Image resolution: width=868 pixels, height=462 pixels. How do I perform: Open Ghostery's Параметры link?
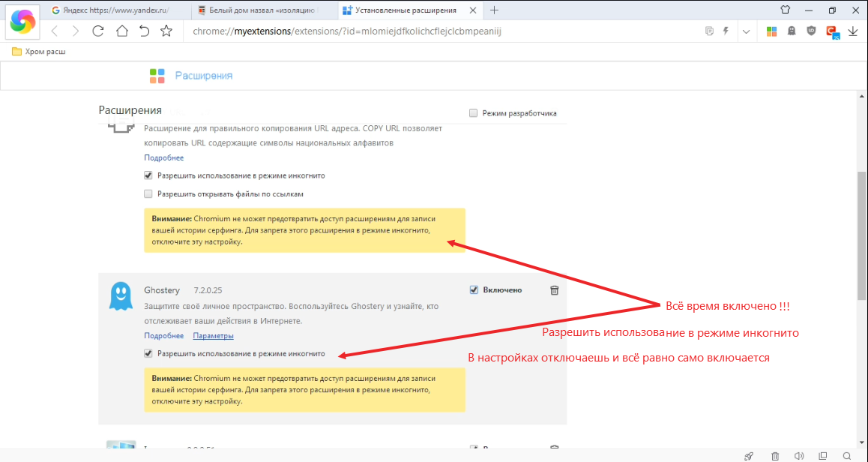click(x=213, y=335)
